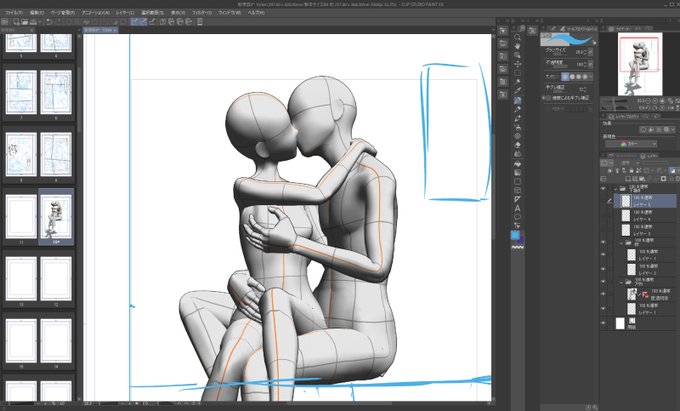Select the レイヤー 3 layer row
The image size is (680, 411).
tap(644, 230)
